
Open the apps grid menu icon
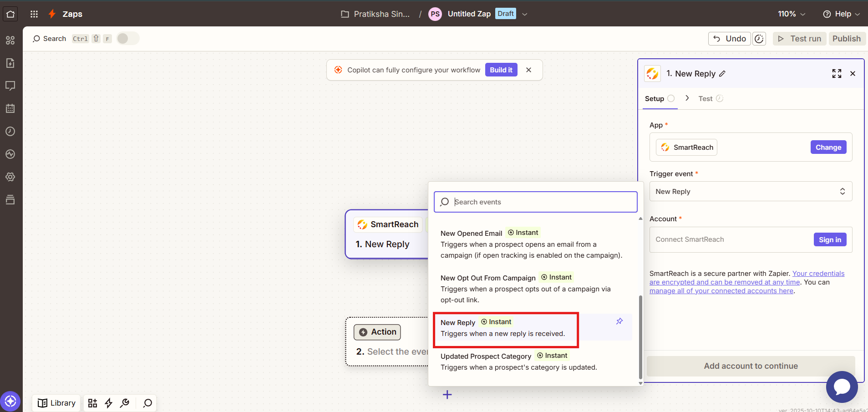coord(34,14)
